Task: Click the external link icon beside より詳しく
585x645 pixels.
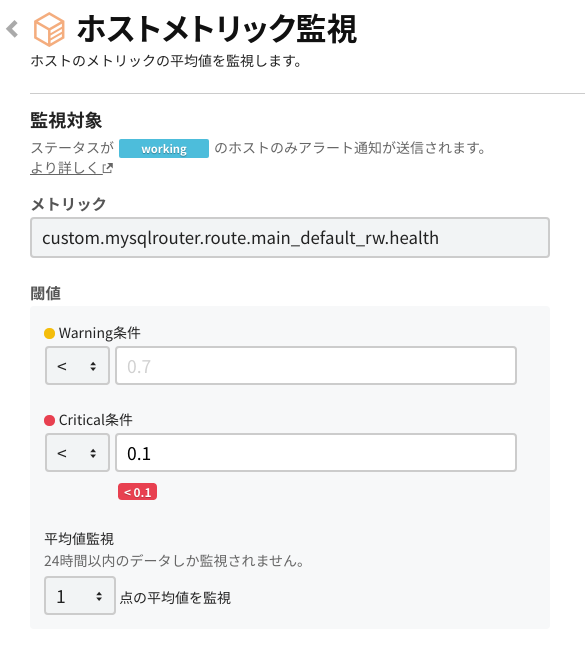Action: click(x=108, y=168)
